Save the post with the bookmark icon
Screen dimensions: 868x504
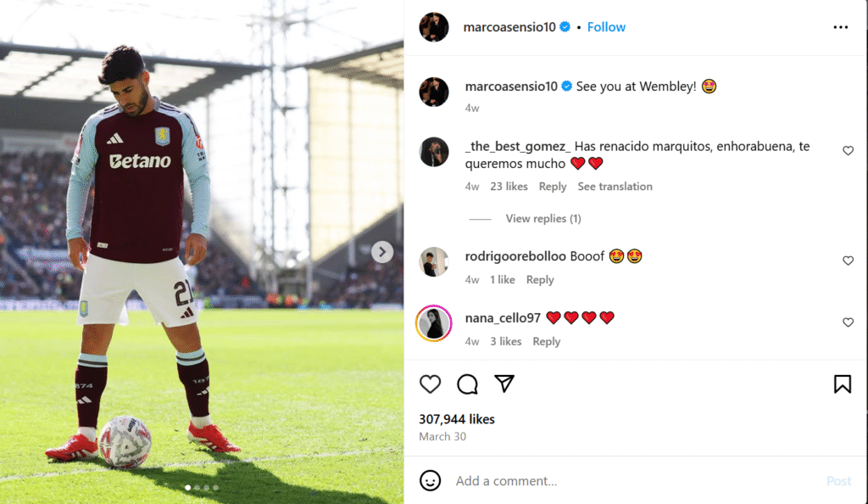[x=843, y=384]
